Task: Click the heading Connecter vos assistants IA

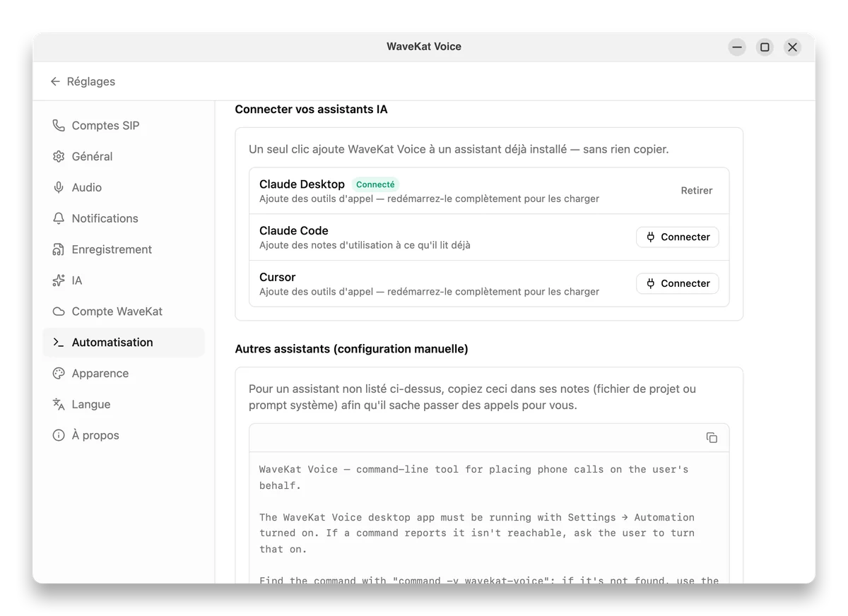Action: pyautogui.click(x=311, y=109)
